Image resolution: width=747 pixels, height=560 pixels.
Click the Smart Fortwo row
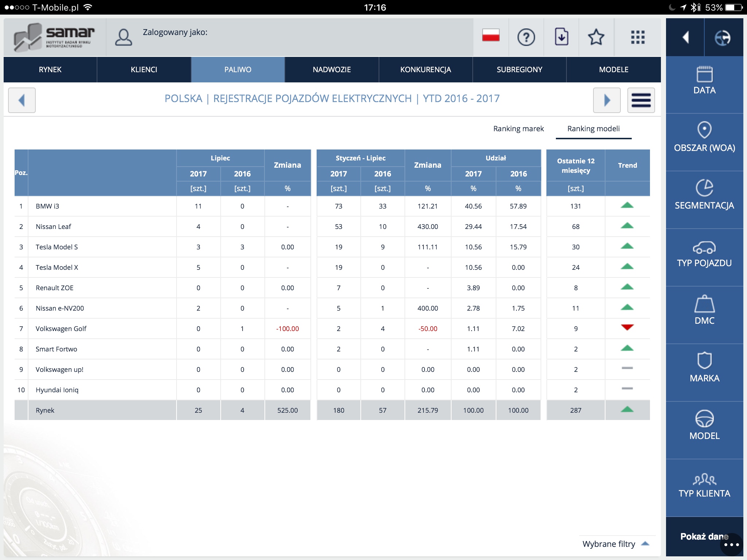(x=332, y=349)
